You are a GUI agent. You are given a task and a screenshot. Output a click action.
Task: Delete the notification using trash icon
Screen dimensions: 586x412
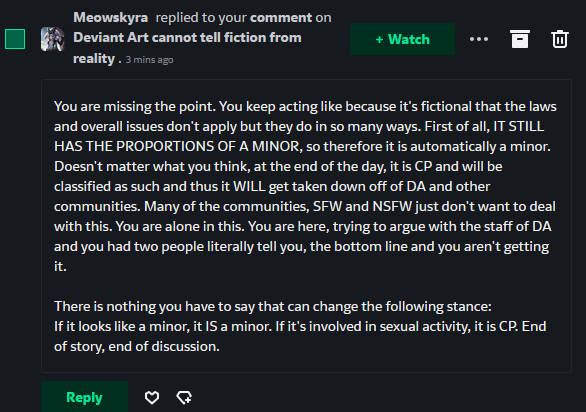(560, 39)
